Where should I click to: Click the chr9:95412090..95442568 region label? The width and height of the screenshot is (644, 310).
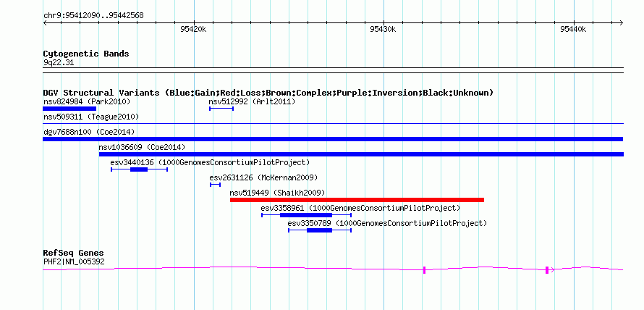point(93,16)
